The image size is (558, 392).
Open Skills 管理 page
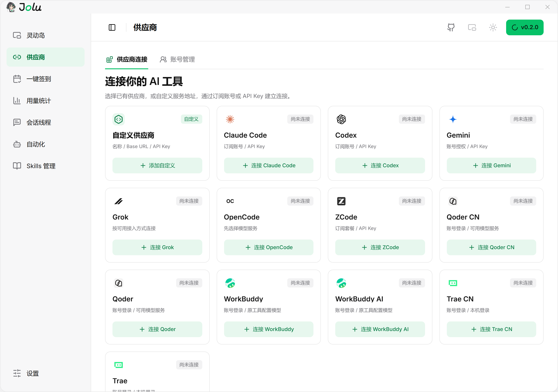(46, 166)
